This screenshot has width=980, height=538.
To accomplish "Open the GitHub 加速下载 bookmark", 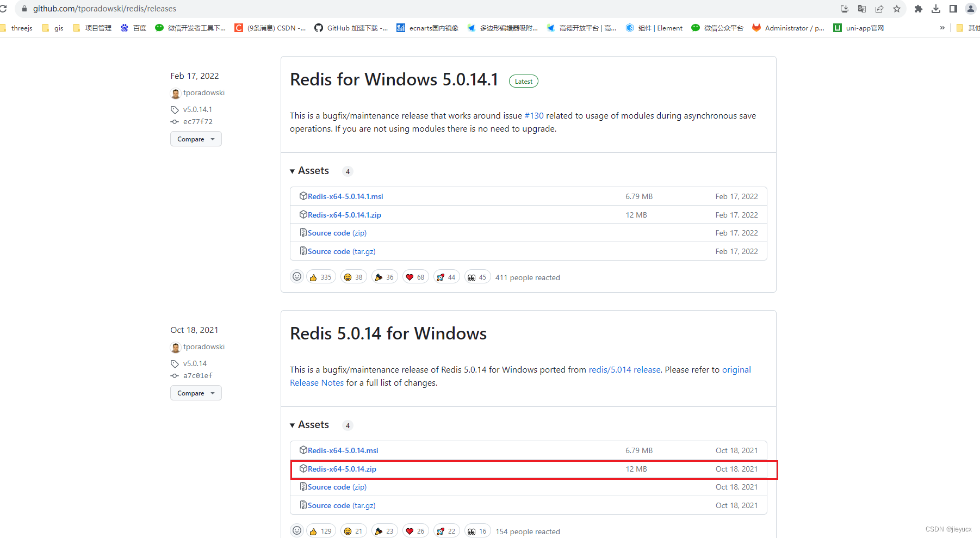I will point(351,28).
